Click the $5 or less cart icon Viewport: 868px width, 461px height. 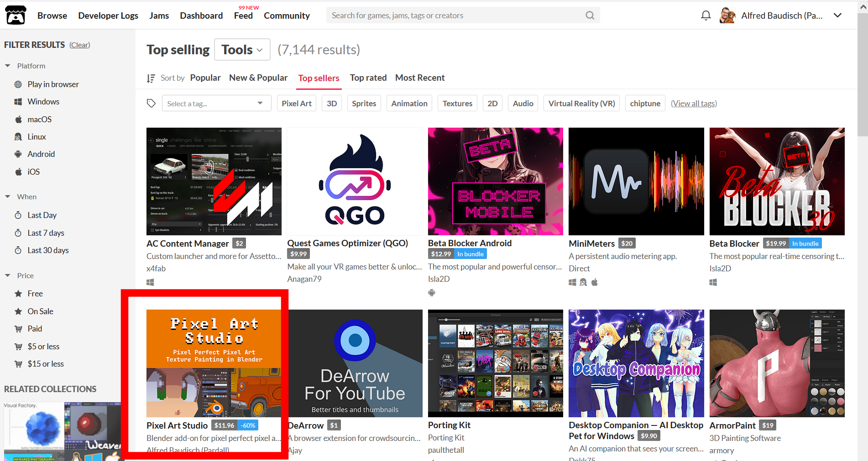click(x=18, y=347)
